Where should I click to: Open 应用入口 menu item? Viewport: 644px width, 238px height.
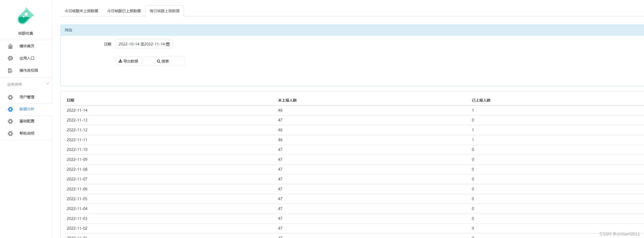pyautogui.click(x=27, y=58)
